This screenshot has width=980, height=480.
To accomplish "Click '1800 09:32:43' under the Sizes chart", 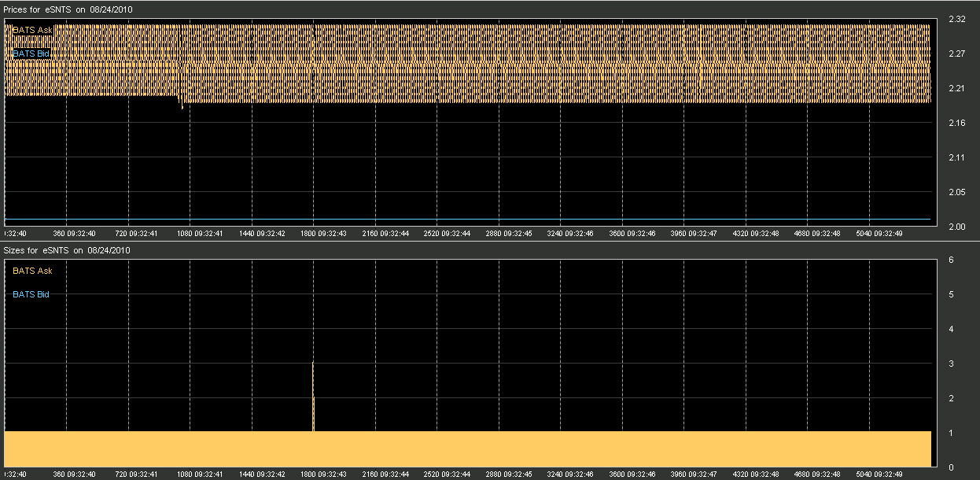I will tap(323, 474).
